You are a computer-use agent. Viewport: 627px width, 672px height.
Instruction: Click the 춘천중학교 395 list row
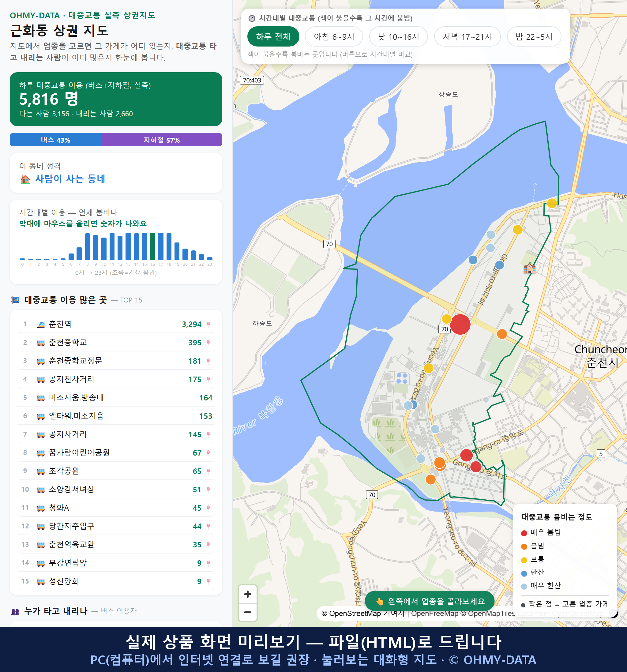pos(116,342)
